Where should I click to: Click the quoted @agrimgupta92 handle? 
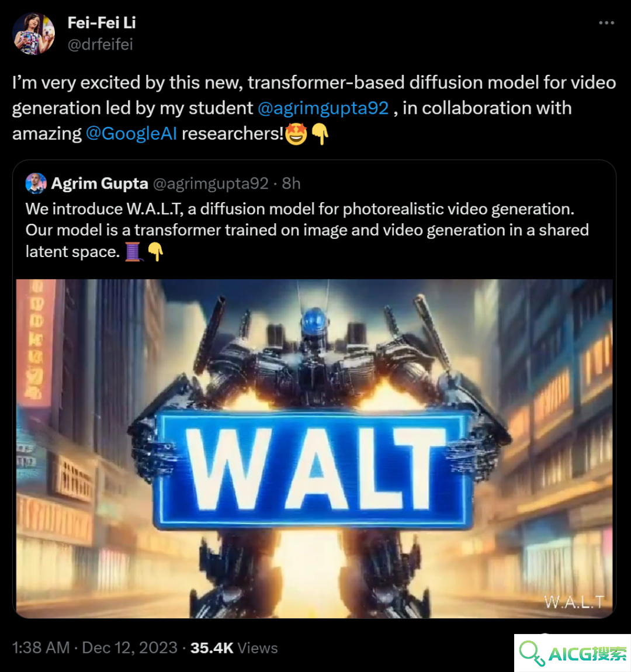pos(210,183)
